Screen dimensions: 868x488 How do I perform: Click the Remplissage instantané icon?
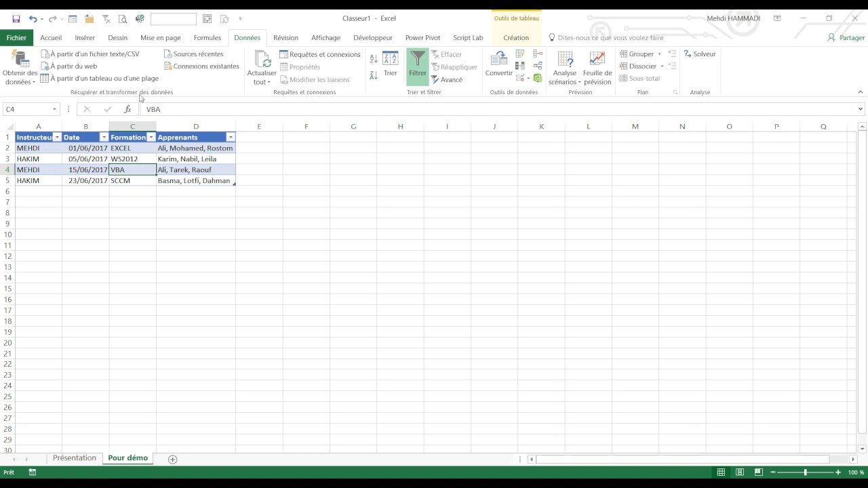[x=520, y=54]
